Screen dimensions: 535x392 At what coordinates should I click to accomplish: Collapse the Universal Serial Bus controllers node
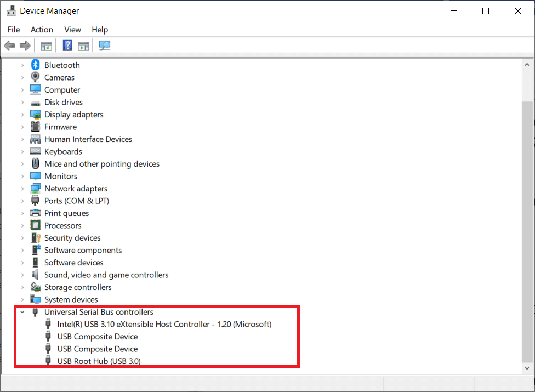tap(22, 312)
